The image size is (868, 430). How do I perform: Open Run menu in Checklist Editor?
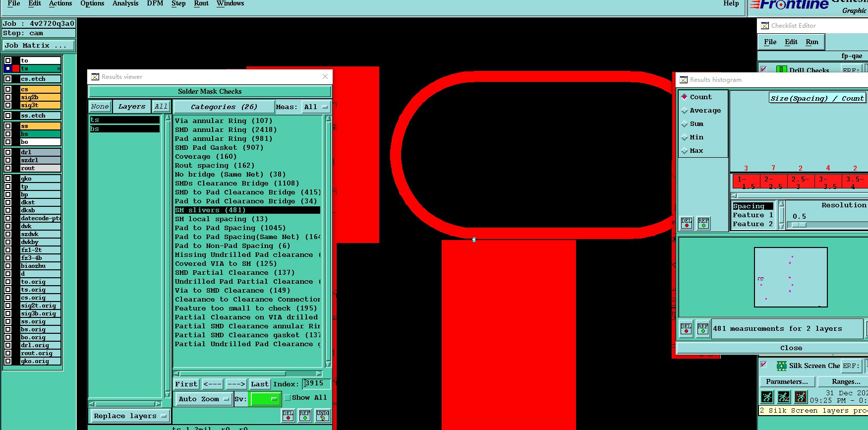[812, 42]
